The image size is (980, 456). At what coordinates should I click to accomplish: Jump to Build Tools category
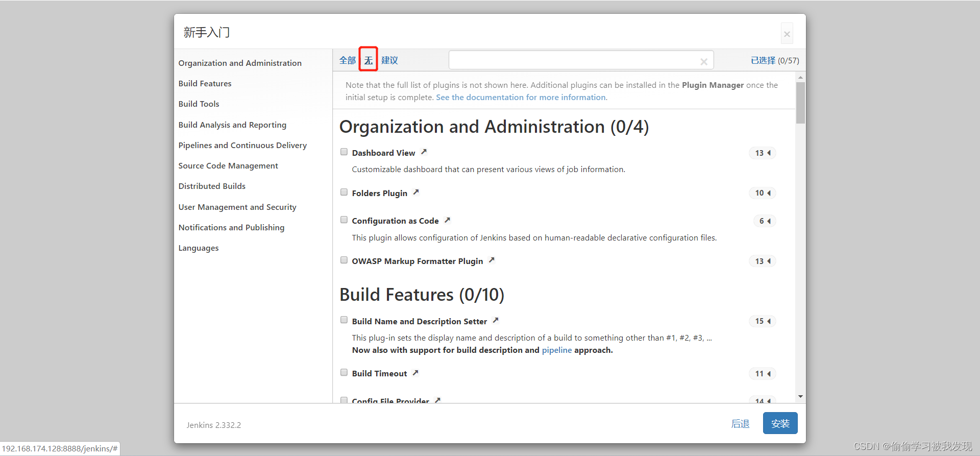click(x=199, y=104)
